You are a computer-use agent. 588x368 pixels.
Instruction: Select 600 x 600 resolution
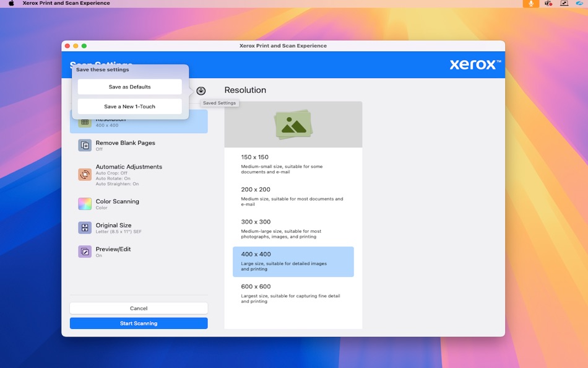point(293,294)
